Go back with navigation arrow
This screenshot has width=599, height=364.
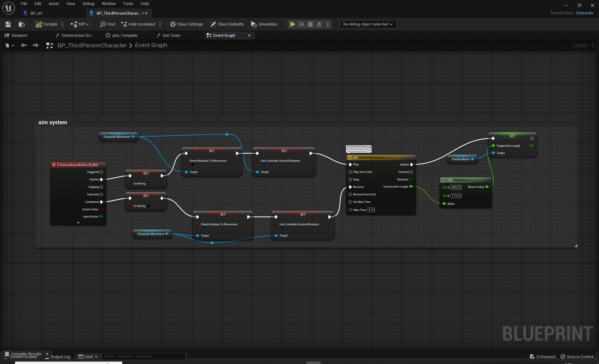click(23, 45)
